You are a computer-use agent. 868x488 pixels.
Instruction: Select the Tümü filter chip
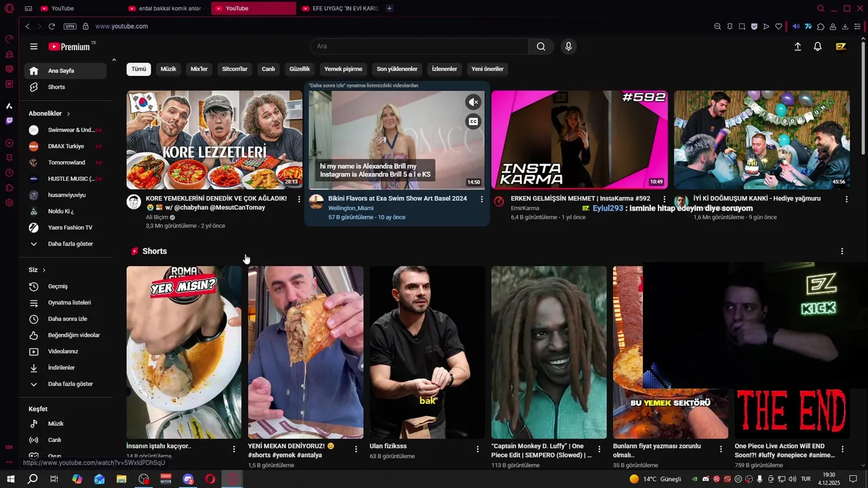coord(138,69)
